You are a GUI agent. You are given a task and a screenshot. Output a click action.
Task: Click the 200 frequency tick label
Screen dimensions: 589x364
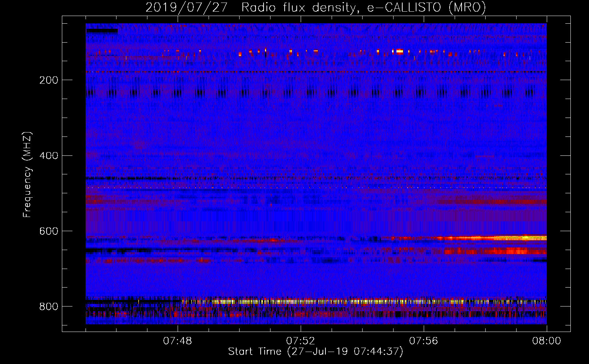pos(49,80)
